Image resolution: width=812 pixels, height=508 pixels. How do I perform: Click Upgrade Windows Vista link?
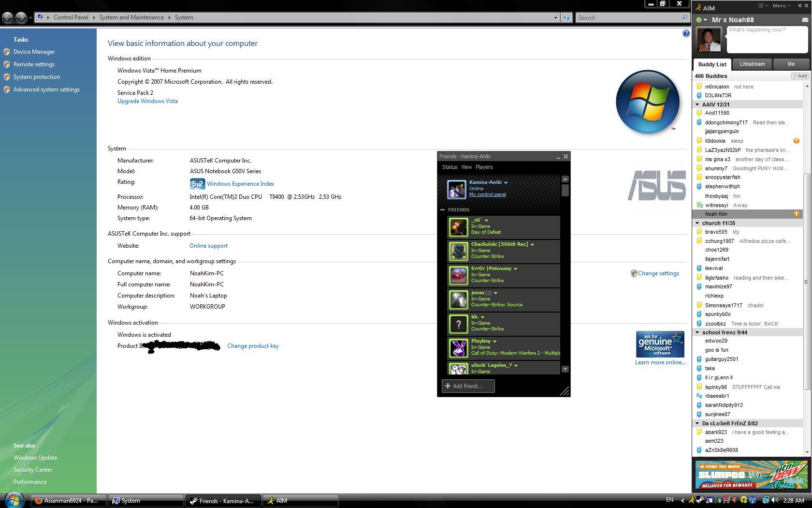point(147,101)
